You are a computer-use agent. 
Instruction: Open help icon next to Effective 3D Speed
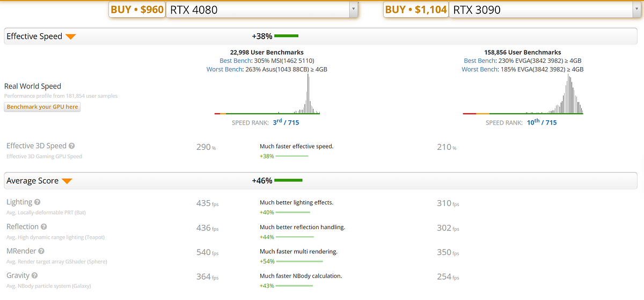pos(72,146)
